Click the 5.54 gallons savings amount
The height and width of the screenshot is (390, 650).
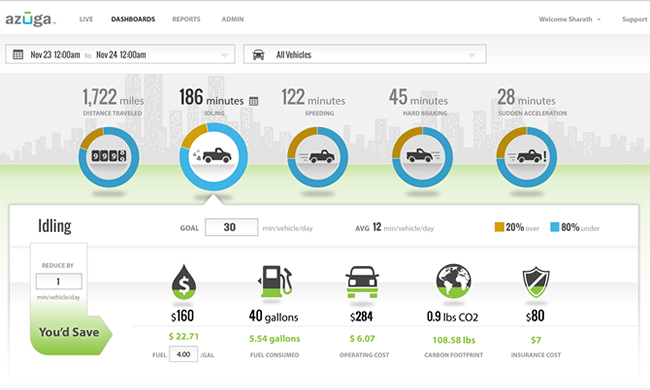click(274, 339)
